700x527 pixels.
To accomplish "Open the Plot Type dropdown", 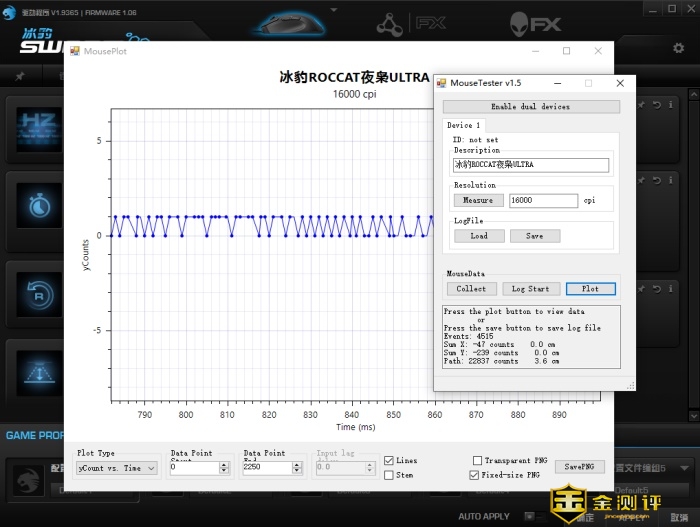I will pyautogui.click(x=117, y=468).
